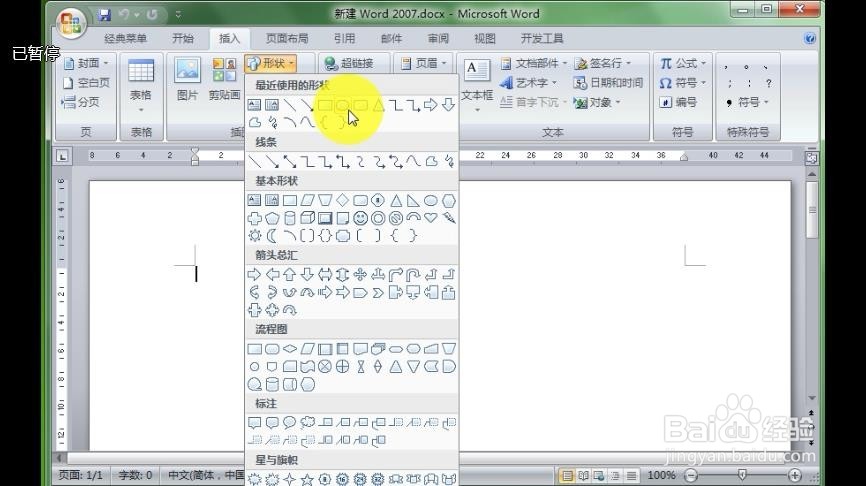Switch to the 审阅 tab

click(438, 39)
